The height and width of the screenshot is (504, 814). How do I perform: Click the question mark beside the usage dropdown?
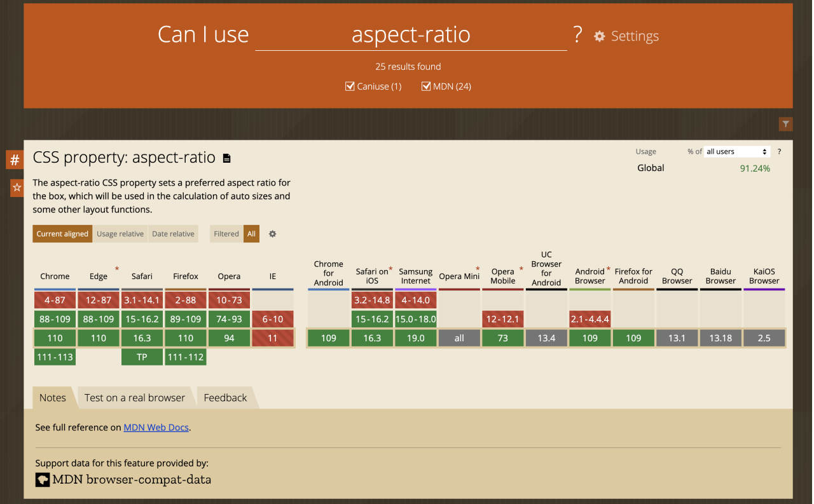coord(779,151)
